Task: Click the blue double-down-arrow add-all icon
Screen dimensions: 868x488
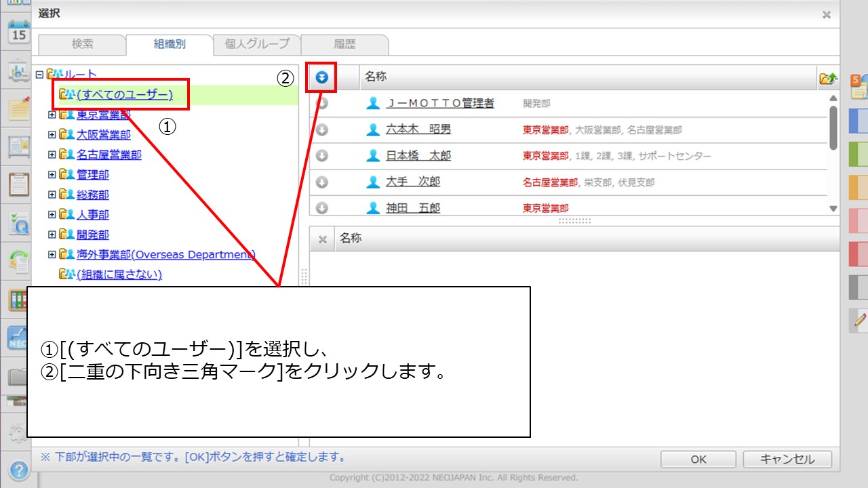Action: 322,78
